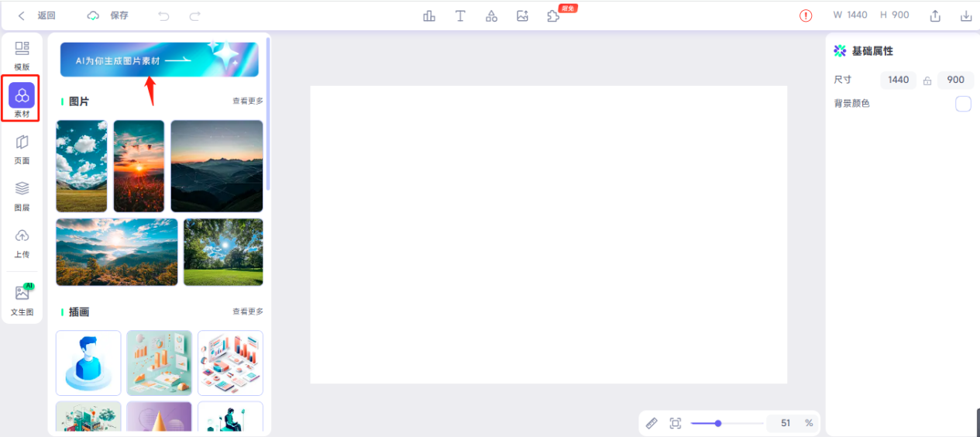This screenshot has width=980, height=437.
Task: Click the download icon at top right
Action: pos(966,15)
